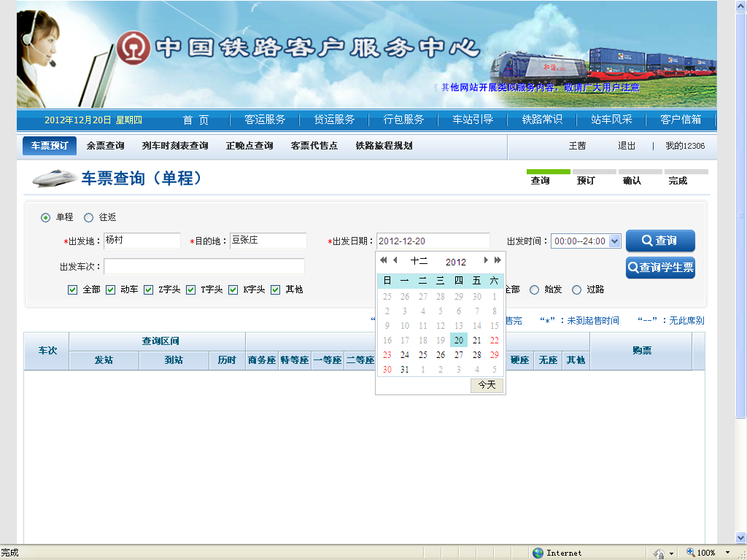Image resolution: width=747 pixels, height=560 pixels.
Task: Toggle the Z字头 checkbox
Action: (x=149, y=290)
